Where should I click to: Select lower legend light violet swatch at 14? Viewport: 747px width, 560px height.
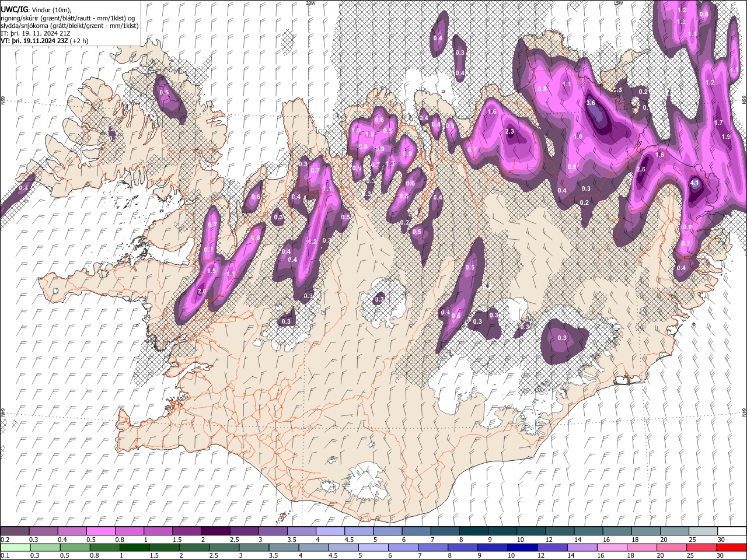click(581, 547)
